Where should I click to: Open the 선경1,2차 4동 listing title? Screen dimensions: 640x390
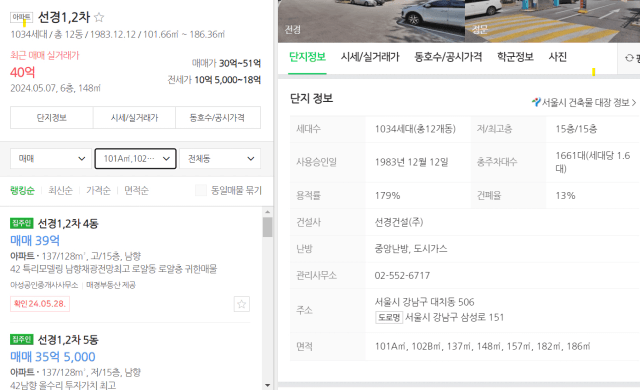click(68, 223)
